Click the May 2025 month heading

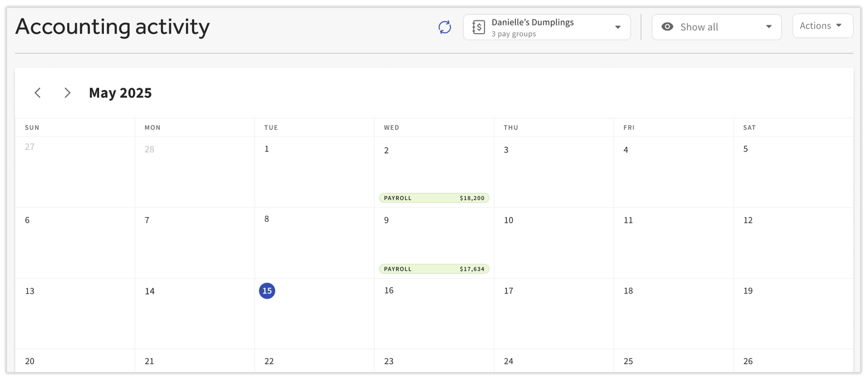120,93
